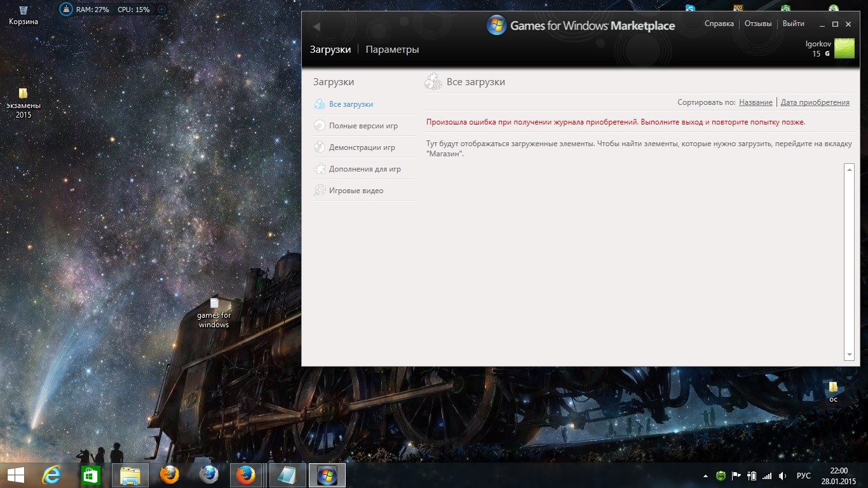Click the CPU: 15% readout
The image size is (868, 488).
(x=133, y=10)
